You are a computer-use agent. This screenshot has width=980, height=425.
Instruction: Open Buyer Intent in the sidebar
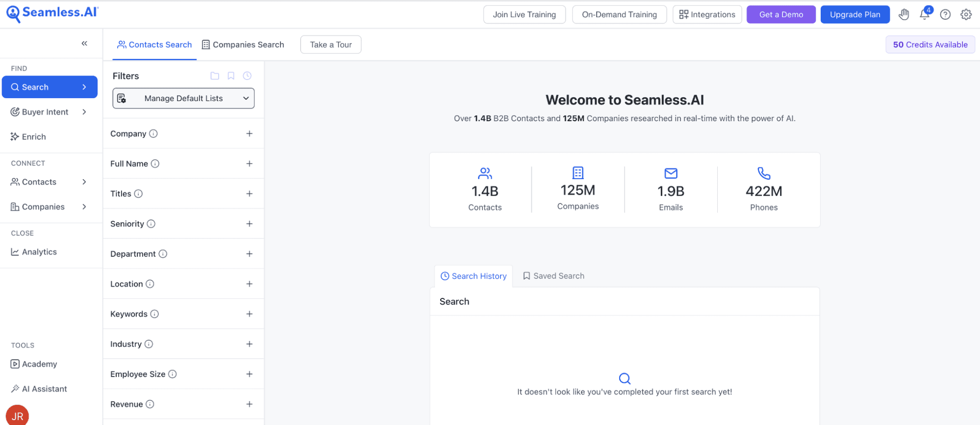[x=50, y=112]
